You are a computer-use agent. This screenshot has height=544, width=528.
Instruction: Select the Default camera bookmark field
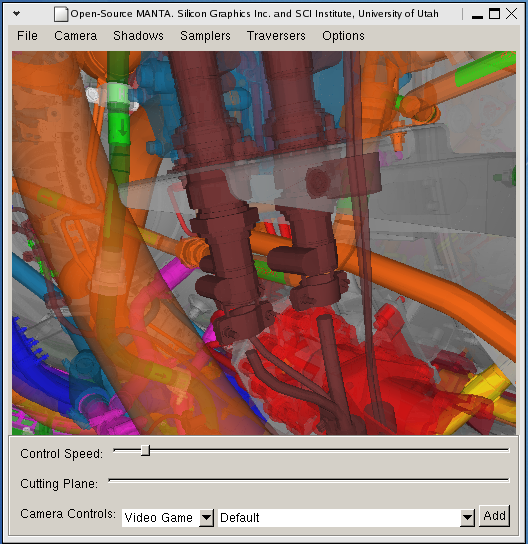(x=339, y=518)
